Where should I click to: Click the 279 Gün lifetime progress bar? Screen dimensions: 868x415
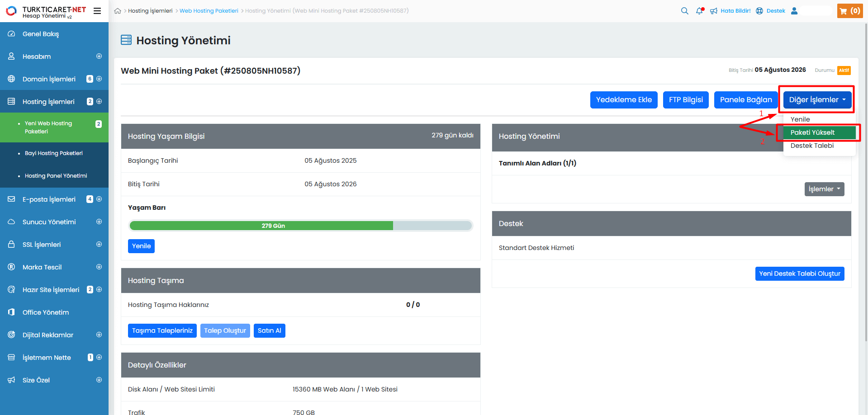point(300,226)
